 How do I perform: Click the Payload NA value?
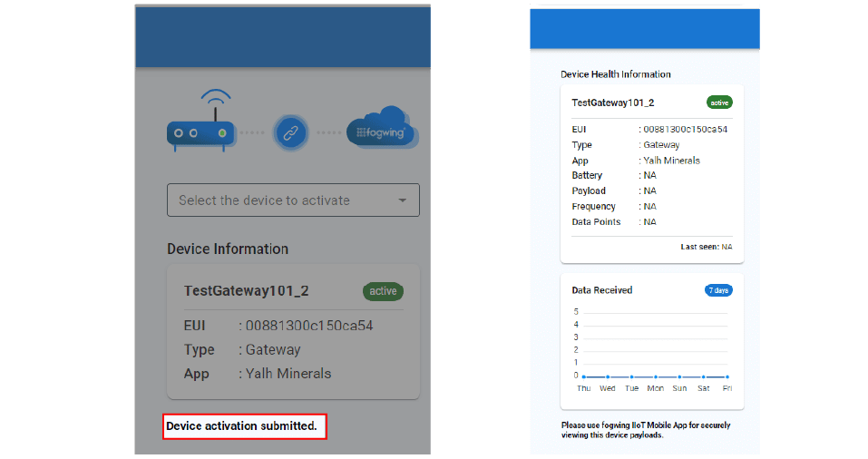(650, 190)
